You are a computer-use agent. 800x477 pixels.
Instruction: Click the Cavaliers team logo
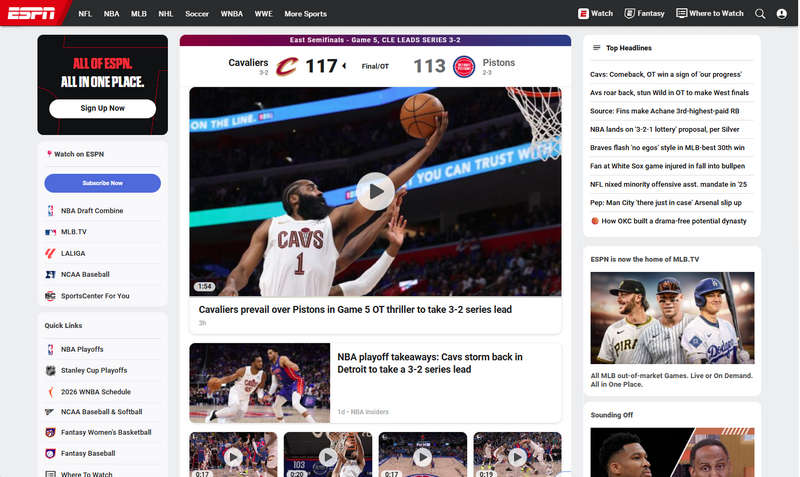pos(287,66)
